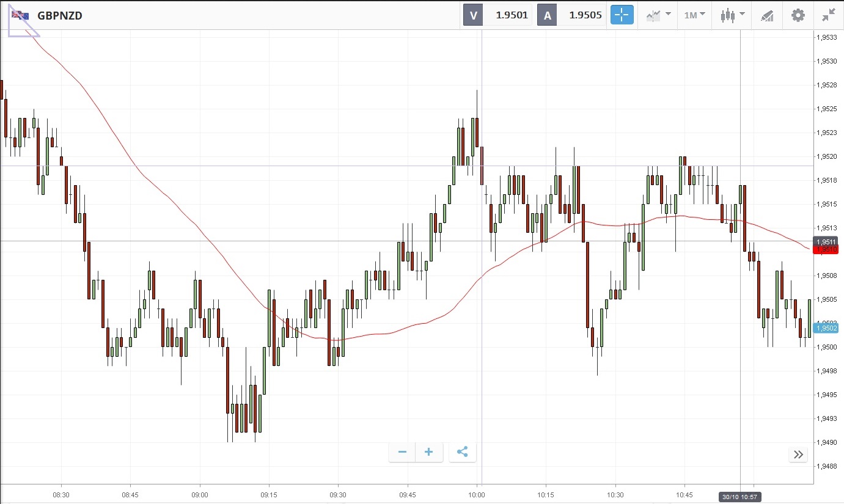Toggle the crosshair cursor tool
This screenshot has height=504, width=844.
click(x=622, y=15)
